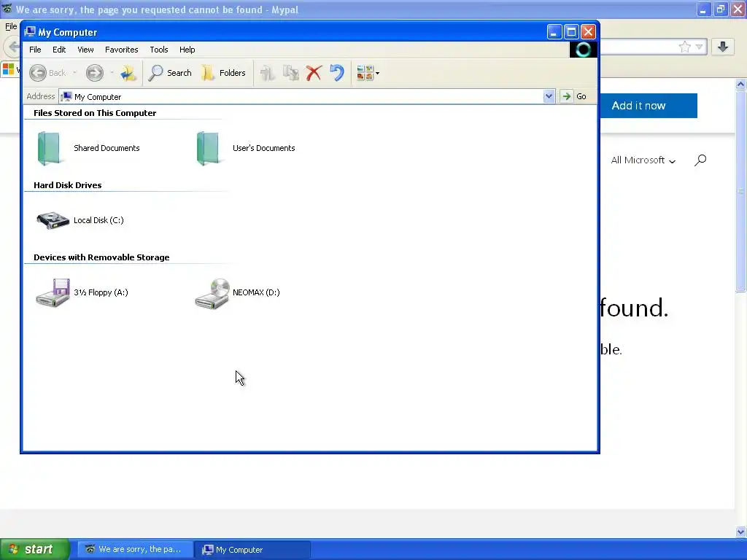Click the Forward arrow in My Computer toolbar
Image resolution: width=747 pixels, height=560 pixels.
94,73
